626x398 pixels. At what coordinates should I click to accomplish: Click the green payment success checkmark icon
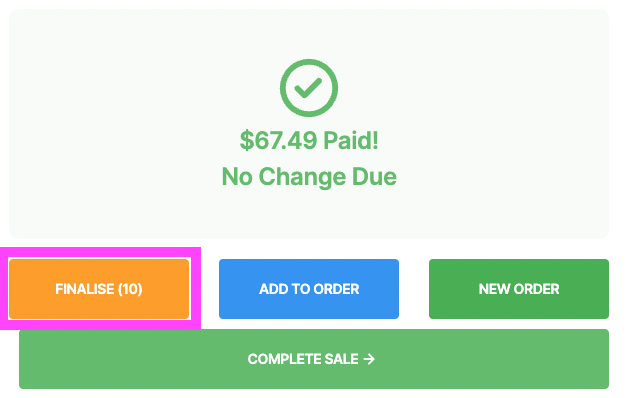(x=309, y=88)
